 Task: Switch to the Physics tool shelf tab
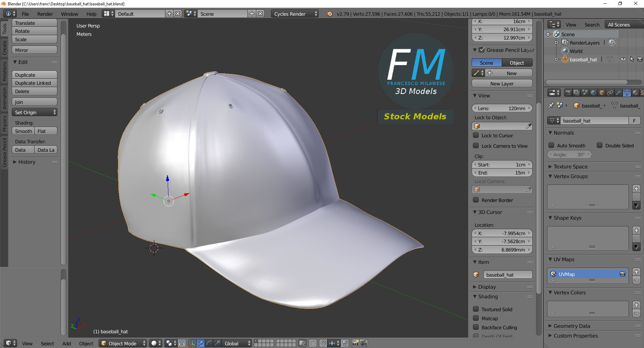coord(5,124)
